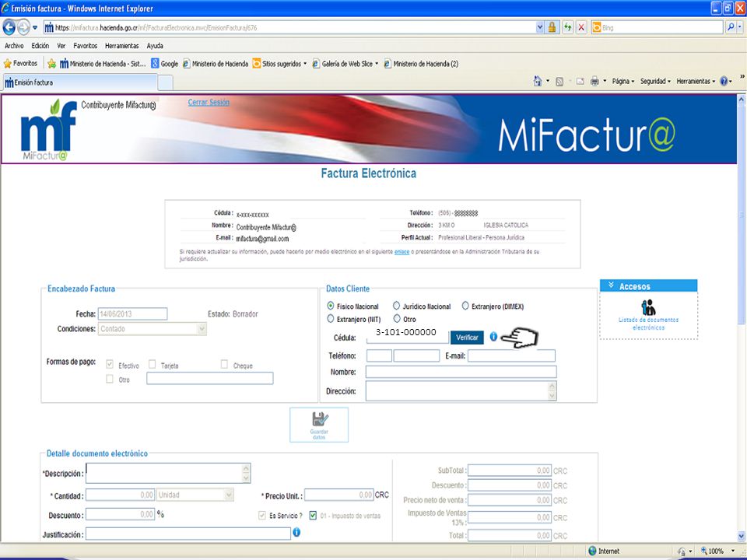Click the Favoritos star button in favorites bar
Image resolution: width=747 pixels, height=560 pixels.
point(20,63)
